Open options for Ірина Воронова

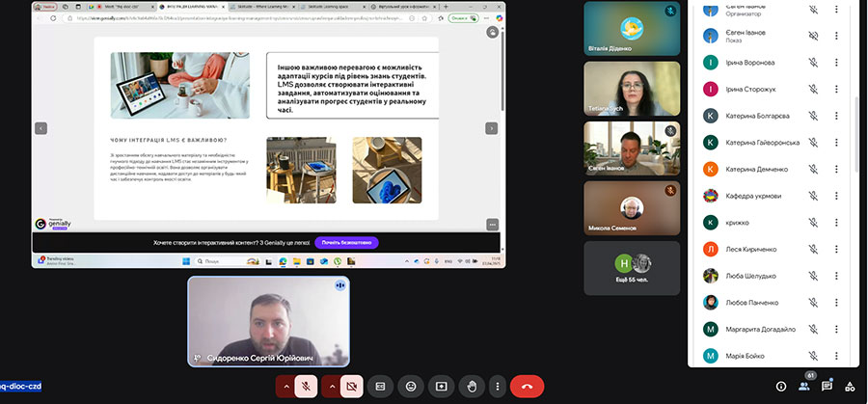click(x=836, y=63)
